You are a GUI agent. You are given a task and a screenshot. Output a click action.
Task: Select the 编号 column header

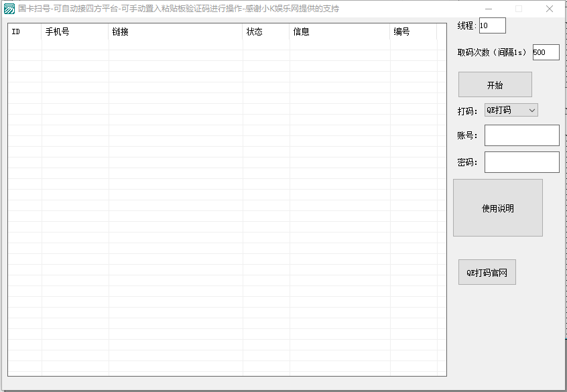(413, 31)
